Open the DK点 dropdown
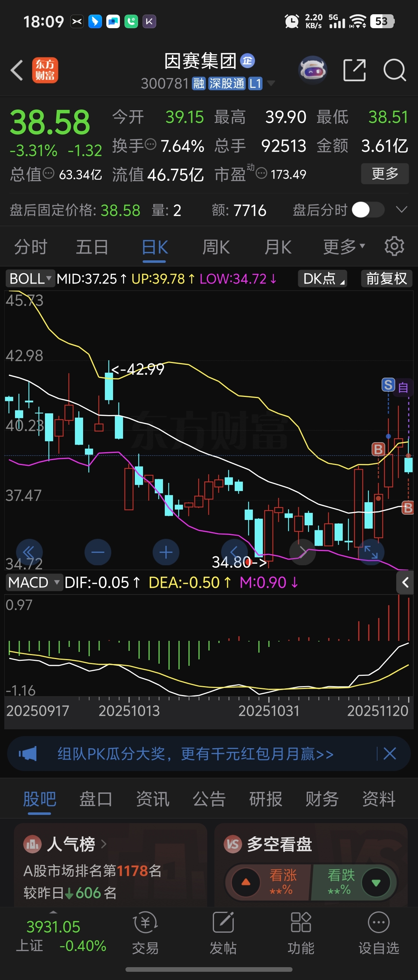This screenshot has height=980, width=418. 322,279
